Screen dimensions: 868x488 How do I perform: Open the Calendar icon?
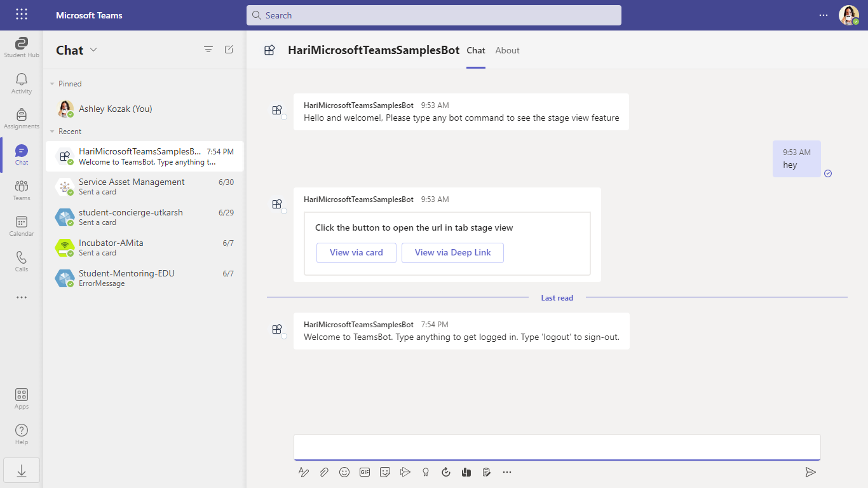[x=22, y=226]
